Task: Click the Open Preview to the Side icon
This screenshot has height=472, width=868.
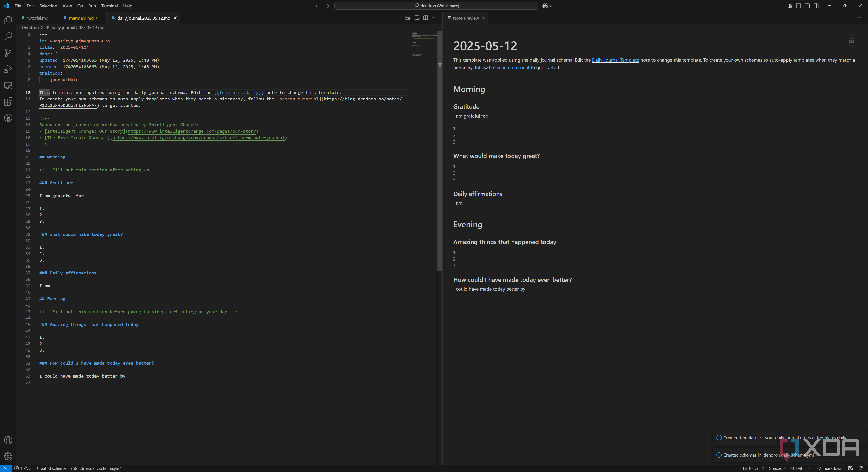Action: point(417,18)
